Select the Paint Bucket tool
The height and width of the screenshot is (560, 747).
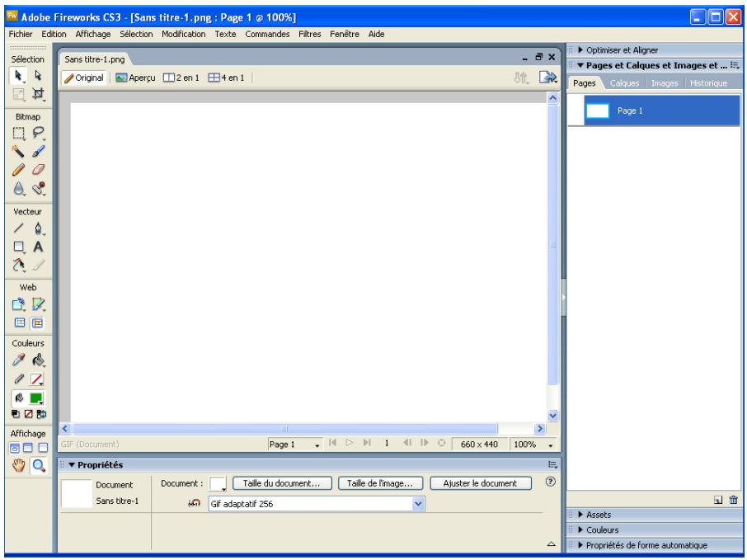point(38,360)
